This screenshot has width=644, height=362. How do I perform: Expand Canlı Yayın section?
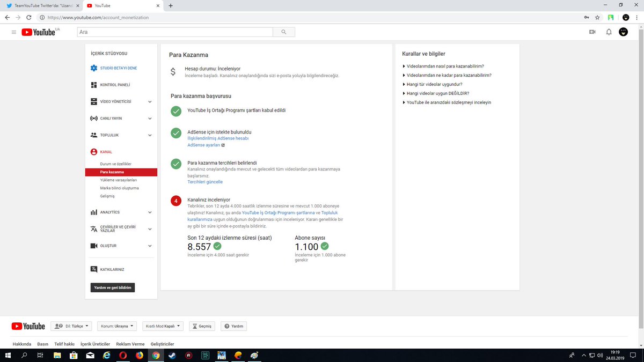150,118
